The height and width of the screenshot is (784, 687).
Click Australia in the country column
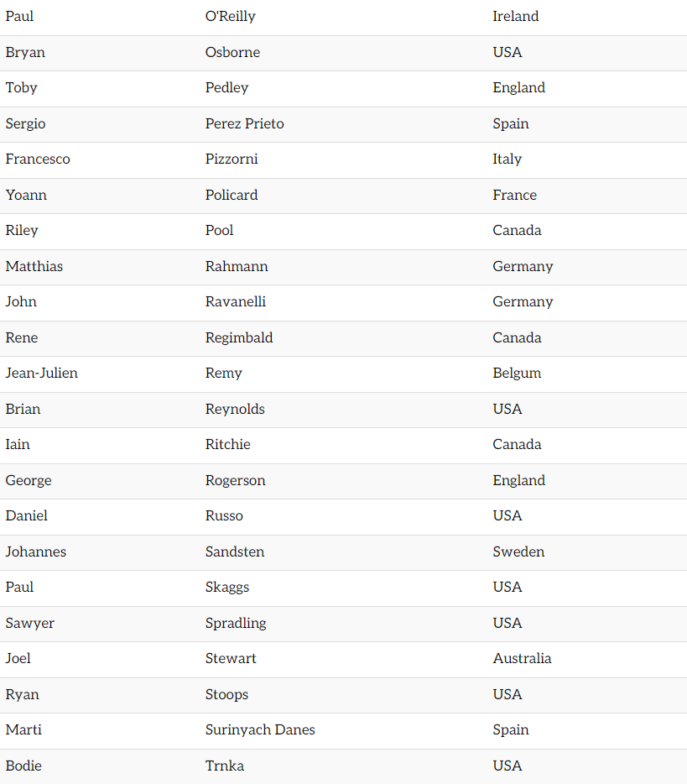tap(522, 659)
